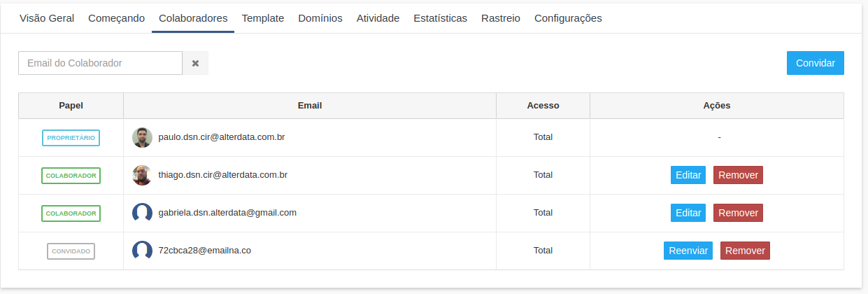This screenshot has width=868, height=294.
Task: Click 72cbca28 default avatar icon
Action: [142, 251]
